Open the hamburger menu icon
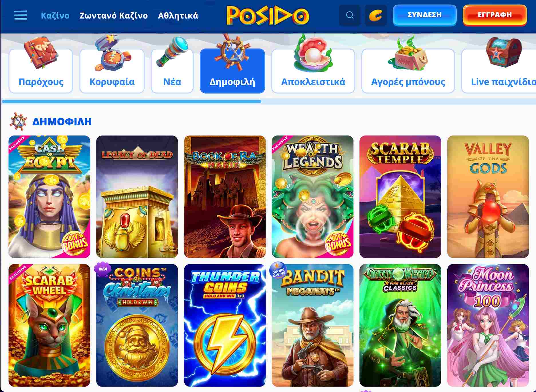This screenshot has width=536, height=392. click(x=21, y=15)
